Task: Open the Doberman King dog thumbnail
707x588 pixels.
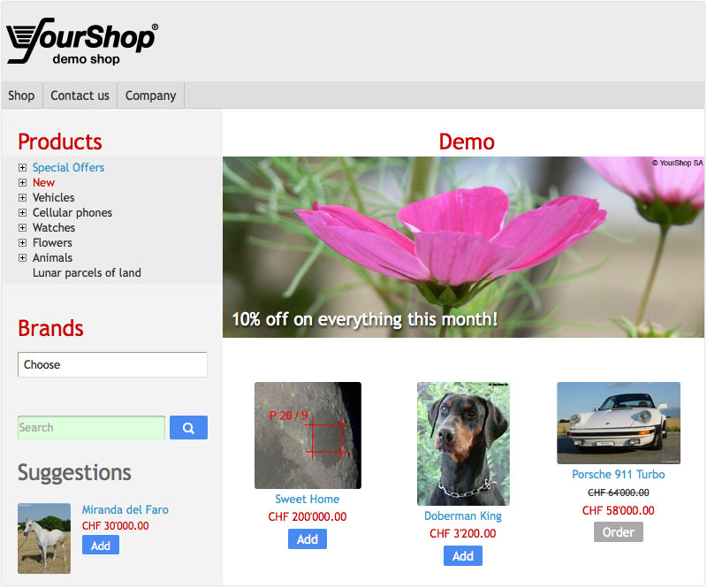Action: coord(463,444)
